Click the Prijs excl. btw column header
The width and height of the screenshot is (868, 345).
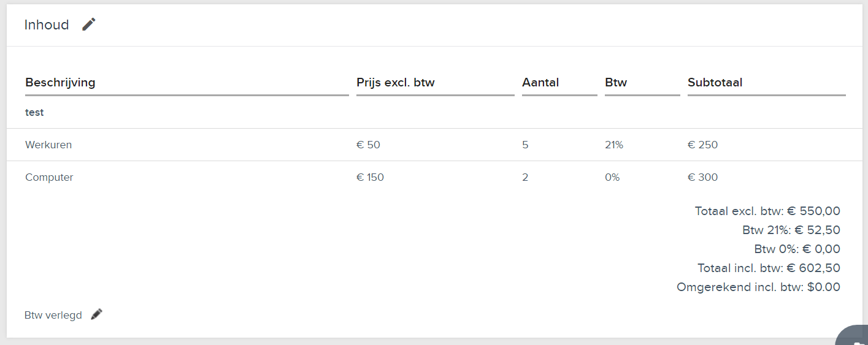tap(395, 82)
